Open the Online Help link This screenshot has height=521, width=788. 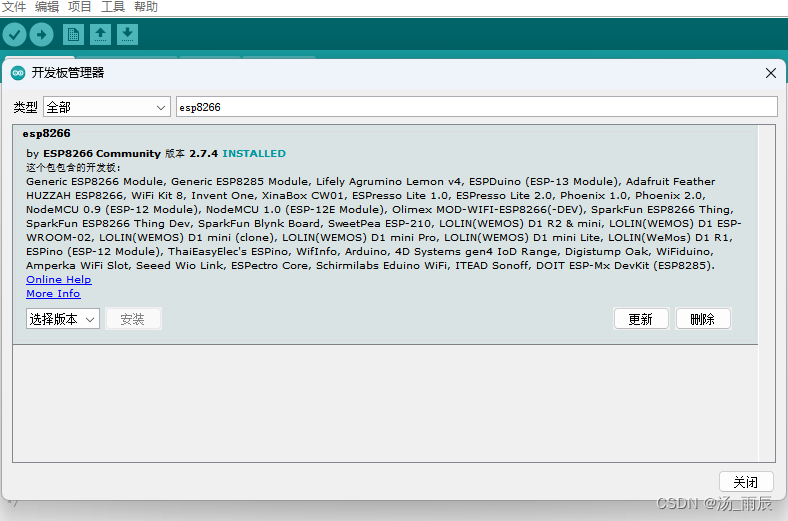click(59, 279)
